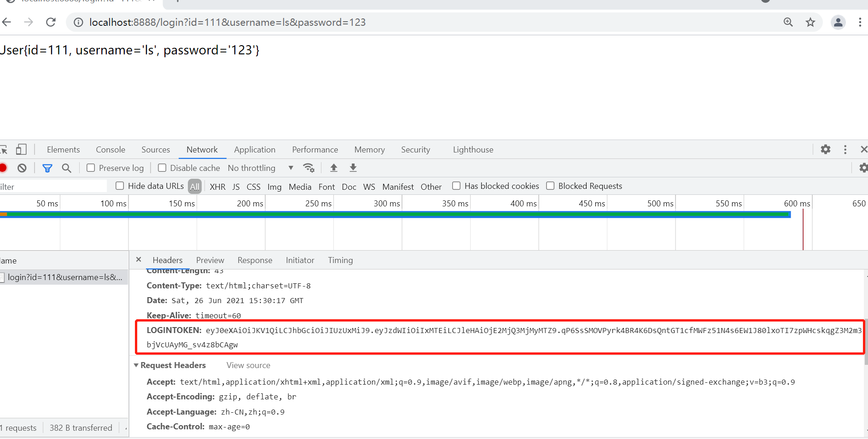This screenshot has height=439, width=868.
Task: Select the Headers detail tab
Action: 168,260
